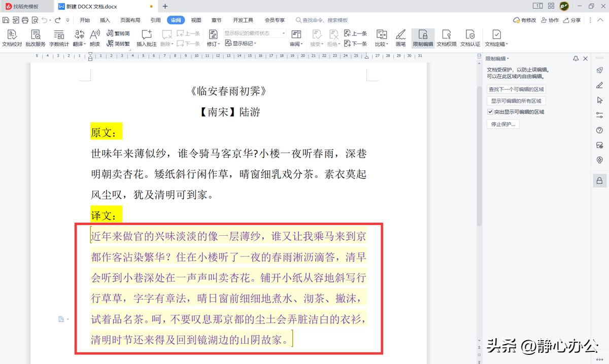Image resolution: width=609 pixels, height=364 pixels.
Task: Insert a comment with 插入批注
Action: (147, 37)
